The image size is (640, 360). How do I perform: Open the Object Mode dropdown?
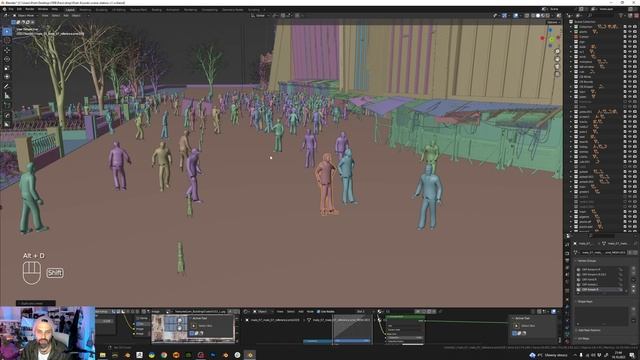[25, 16]
